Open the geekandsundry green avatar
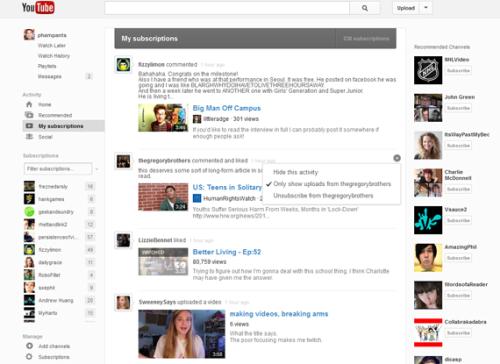Screen dimensions: 500x364 point(29,212)
